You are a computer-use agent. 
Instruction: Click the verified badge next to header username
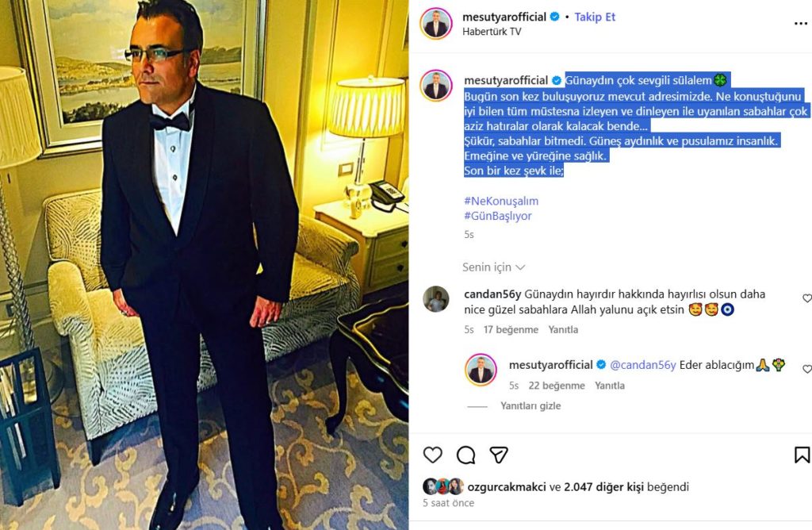click(x=555, y=17)
